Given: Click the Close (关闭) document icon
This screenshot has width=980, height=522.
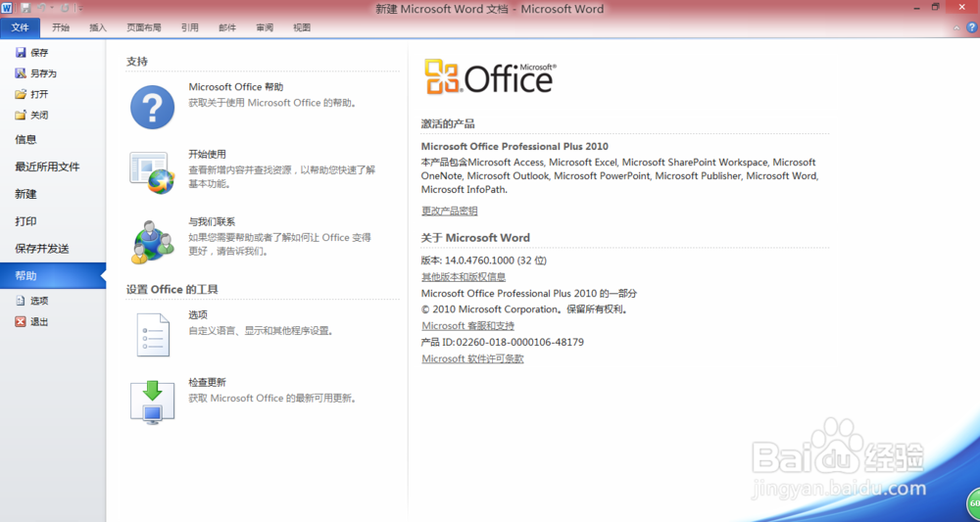Looking at the screenshot, I should point(21,115).
